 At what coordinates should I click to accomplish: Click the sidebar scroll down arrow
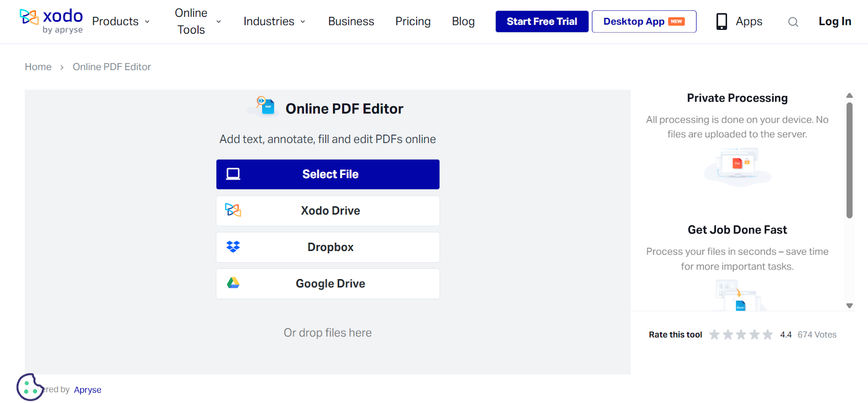point(849,306)
